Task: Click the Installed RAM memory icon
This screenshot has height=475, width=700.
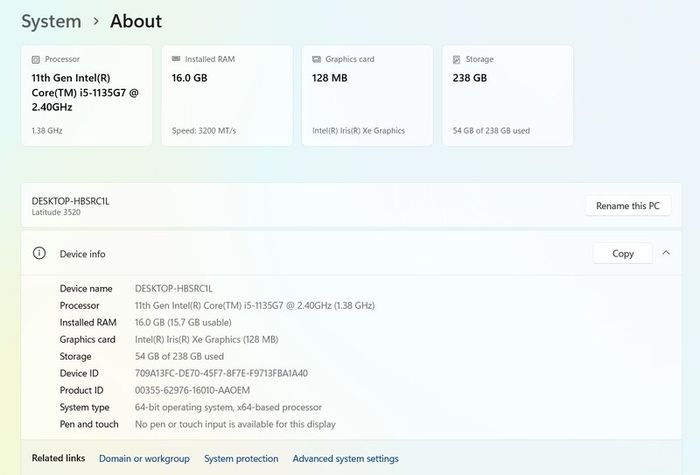Action: coord(176,59)
